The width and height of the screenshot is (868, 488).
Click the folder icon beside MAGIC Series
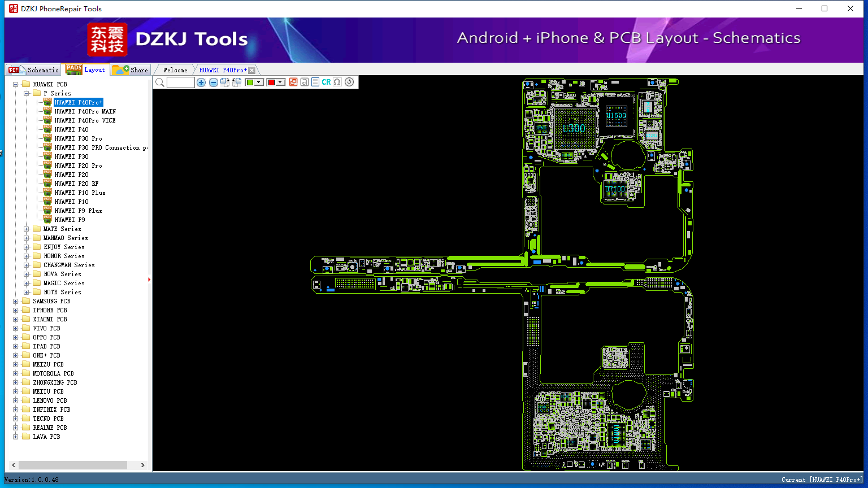click(37, 283)
